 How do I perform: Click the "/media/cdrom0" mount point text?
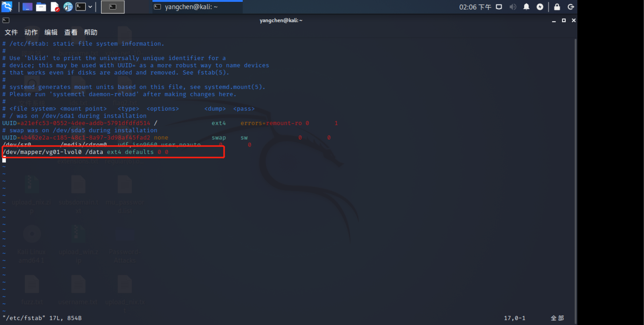click(x=84, y=144)
